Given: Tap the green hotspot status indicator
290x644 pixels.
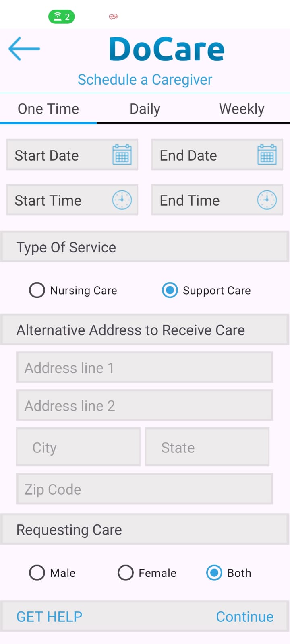Looking at the screenshot, I should click(62, 17).
